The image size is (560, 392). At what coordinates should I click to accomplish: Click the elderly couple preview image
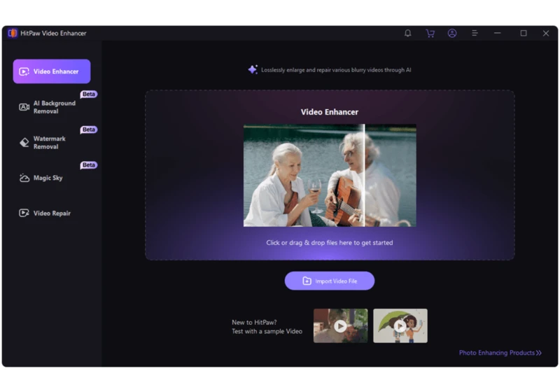point(330,175)
